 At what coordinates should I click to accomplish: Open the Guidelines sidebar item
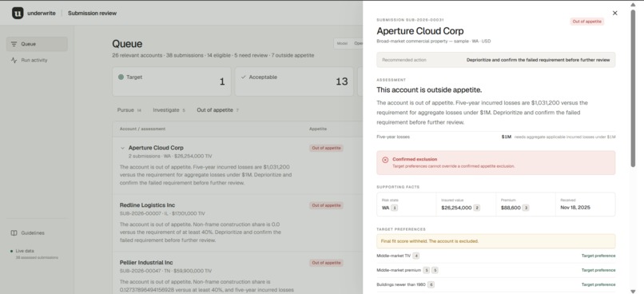(37, 232)
